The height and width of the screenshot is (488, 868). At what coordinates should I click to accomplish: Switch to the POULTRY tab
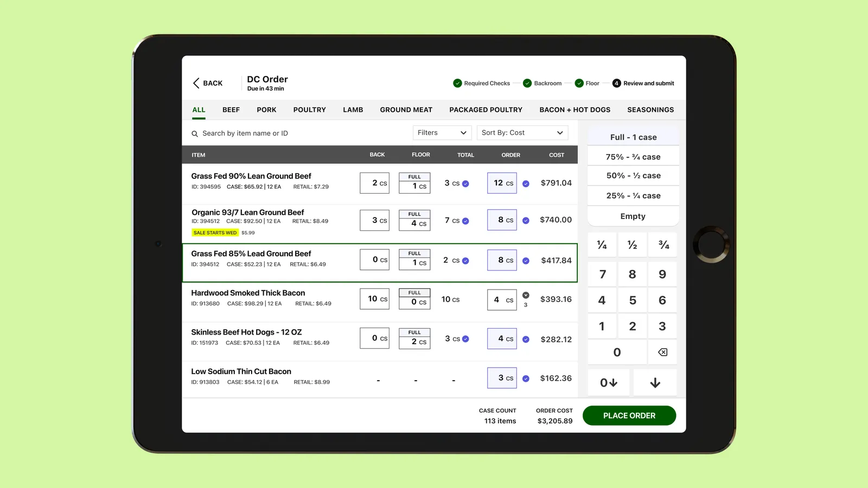click(x=310, y=110)
